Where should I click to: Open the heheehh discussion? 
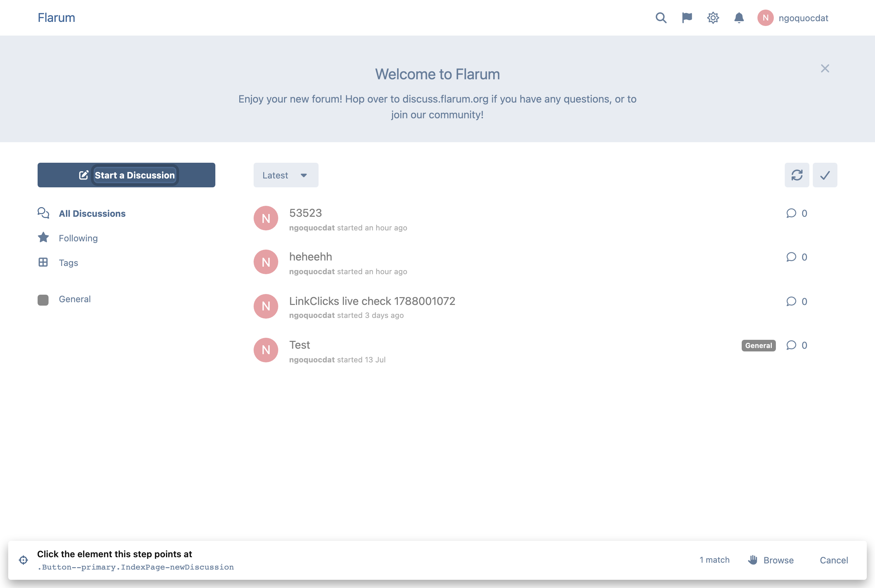click(310, 256)
